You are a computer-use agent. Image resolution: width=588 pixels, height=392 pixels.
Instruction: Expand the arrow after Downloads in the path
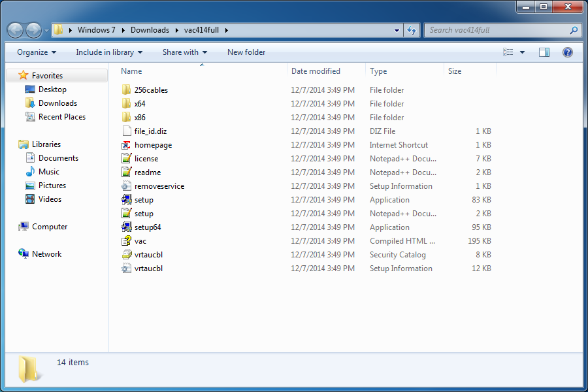click(x=176, y=30)
